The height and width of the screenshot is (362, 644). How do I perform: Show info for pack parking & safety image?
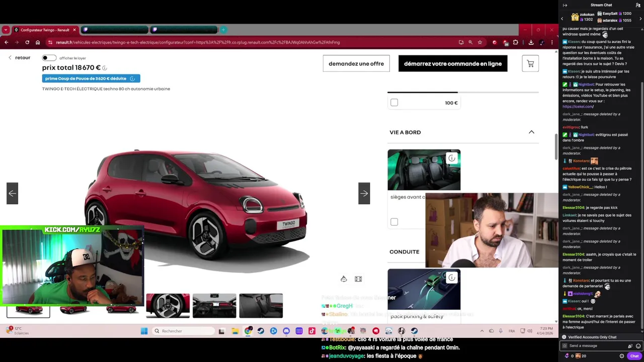click(452, 278)
